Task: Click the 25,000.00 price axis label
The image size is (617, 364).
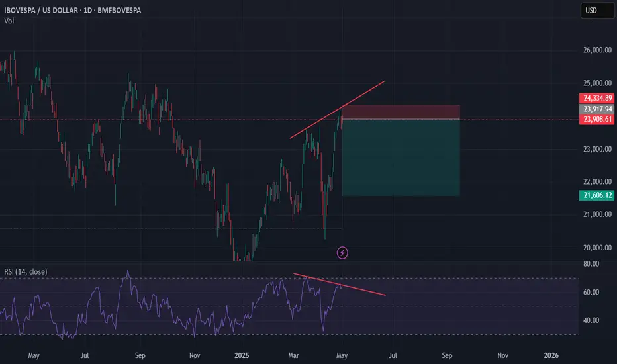Action: 597,83
